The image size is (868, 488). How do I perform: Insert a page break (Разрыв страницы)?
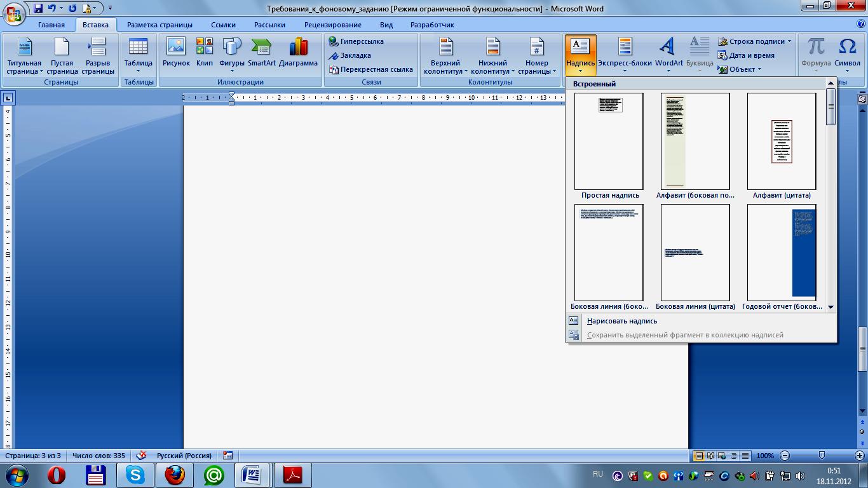(x=98, y=56)
